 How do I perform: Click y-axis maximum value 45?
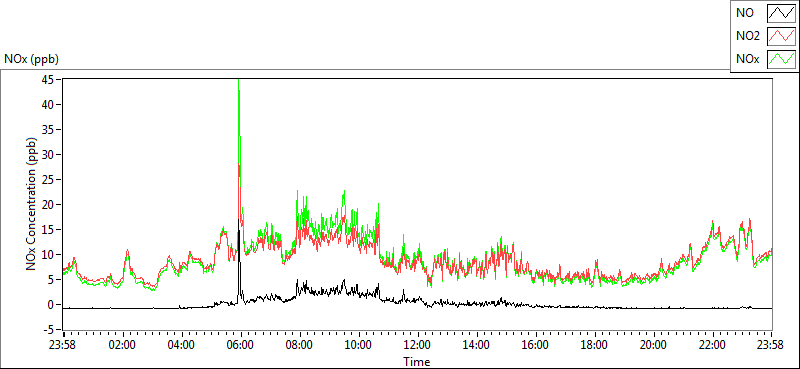pos(47,80)
